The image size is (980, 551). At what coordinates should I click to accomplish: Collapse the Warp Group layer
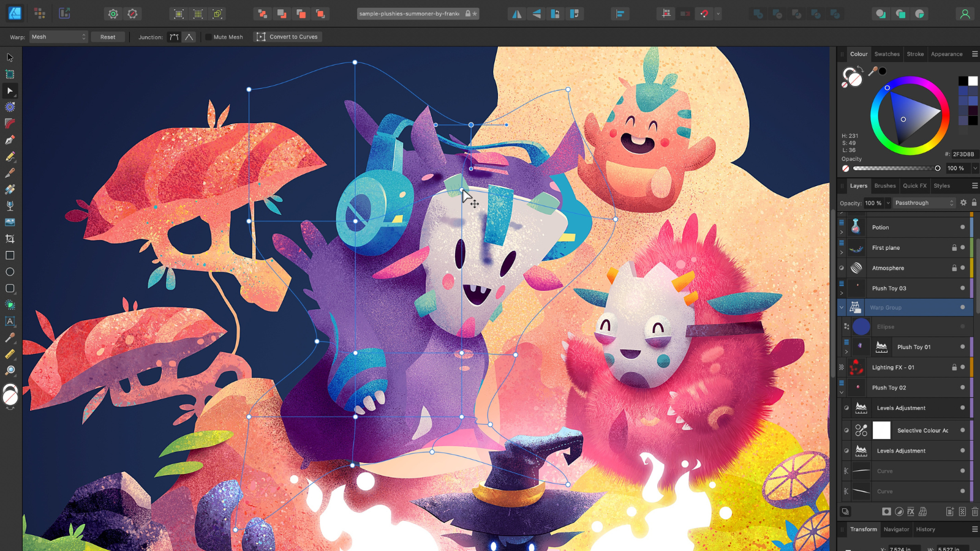[842, 306]
